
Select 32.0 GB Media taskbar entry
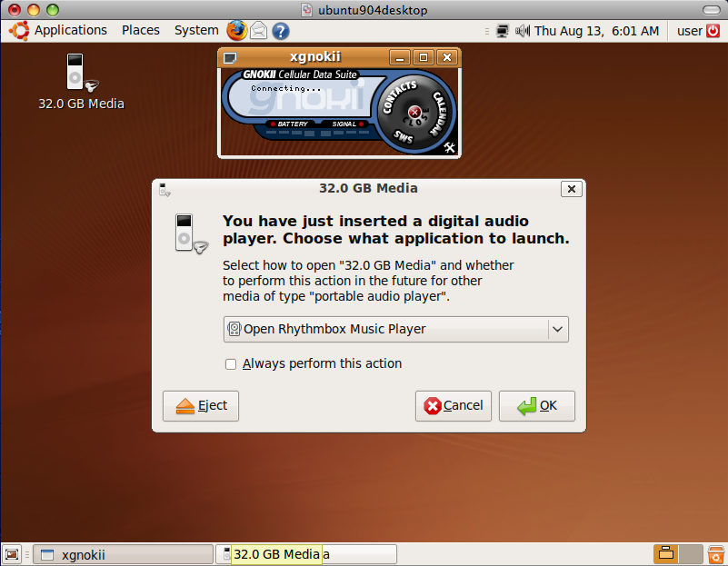click(308, 554)
